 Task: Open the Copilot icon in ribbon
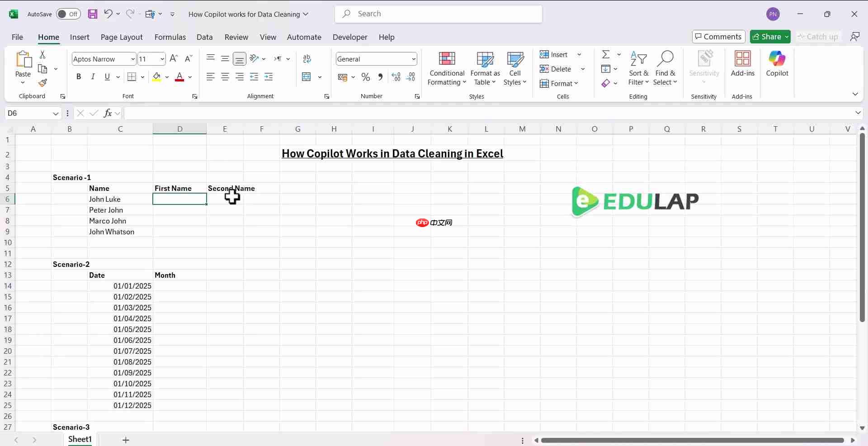pos(777,64)
